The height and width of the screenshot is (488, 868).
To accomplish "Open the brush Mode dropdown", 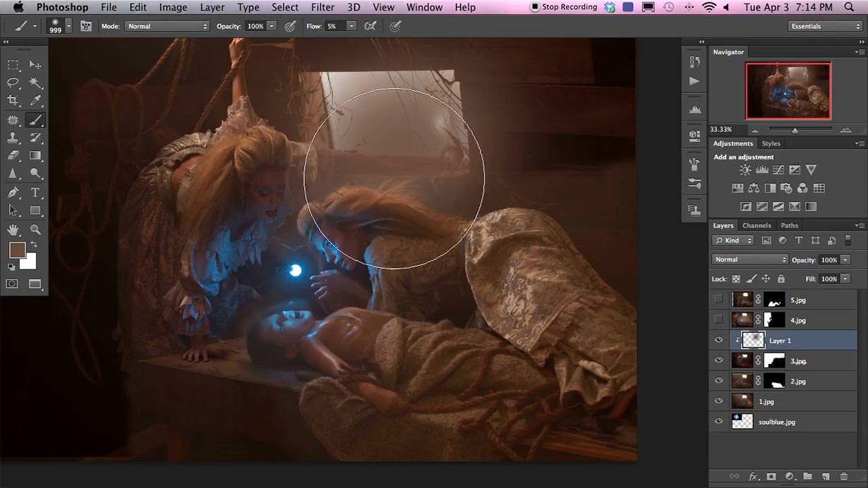I will [167, 26].
